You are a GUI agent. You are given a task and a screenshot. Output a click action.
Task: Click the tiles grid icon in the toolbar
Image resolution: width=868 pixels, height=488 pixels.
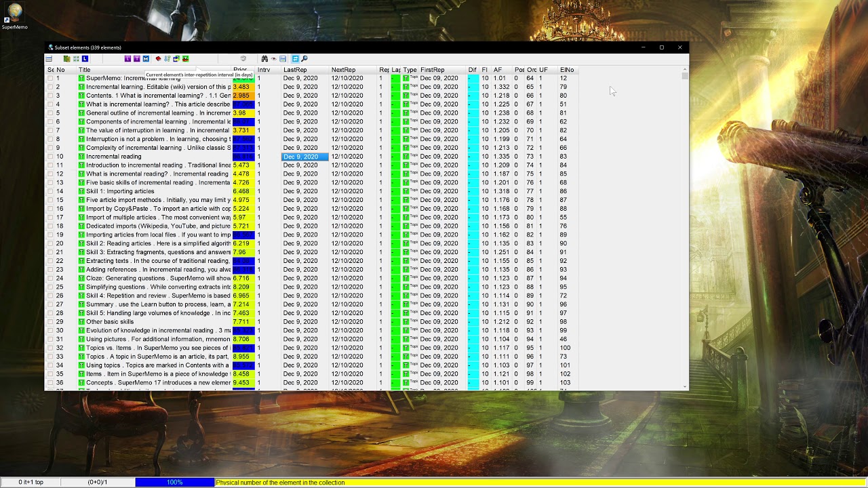click(x=75, y=59)
